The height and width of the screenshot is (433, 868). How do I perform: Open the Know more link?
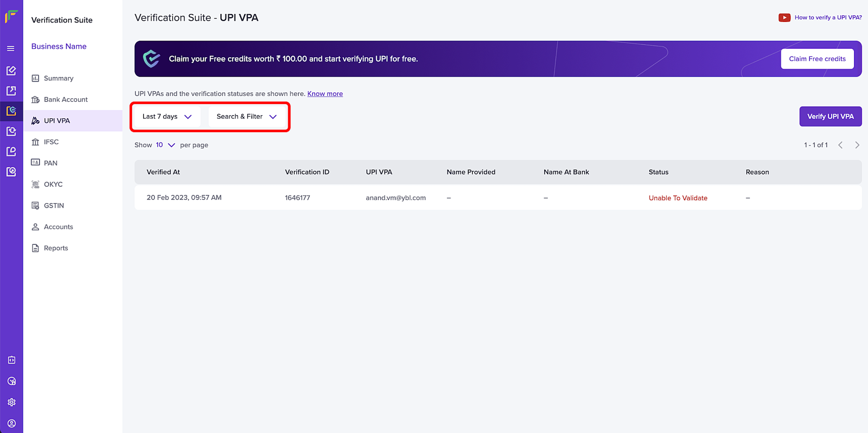tap(325, 94)
